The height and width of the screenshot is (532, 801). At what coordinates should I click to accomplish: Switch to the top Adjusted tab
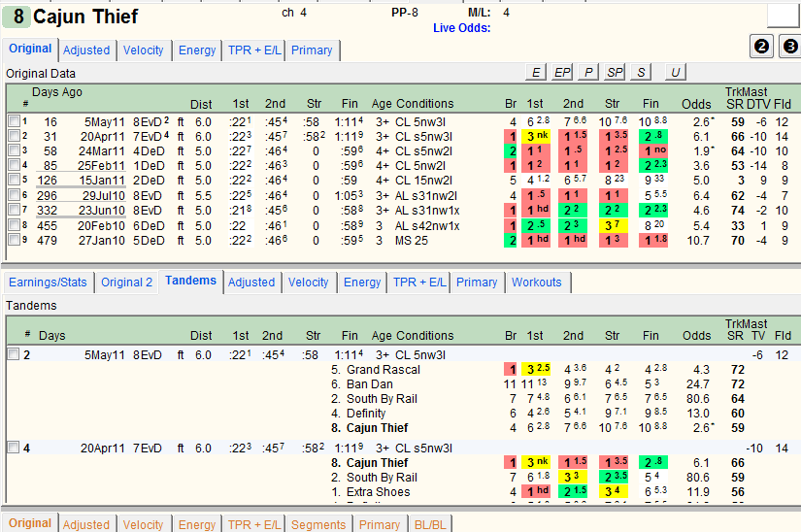pos(86,50)
